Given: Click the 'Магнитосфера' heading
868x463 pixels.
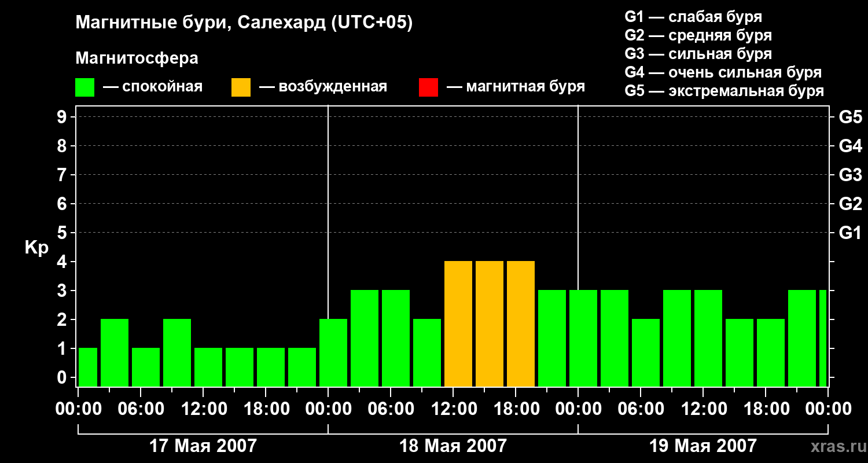Looking at the screenshot, I should (x=137, y=58).
